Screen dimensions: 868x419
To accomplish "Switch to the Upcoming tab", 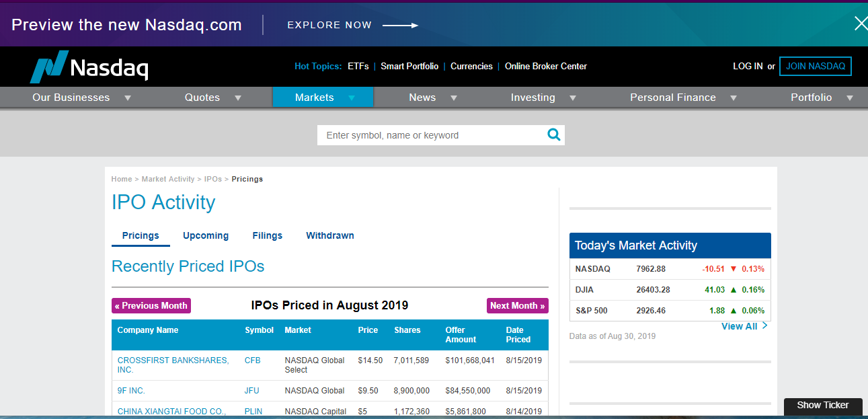I will pos(206,235).
